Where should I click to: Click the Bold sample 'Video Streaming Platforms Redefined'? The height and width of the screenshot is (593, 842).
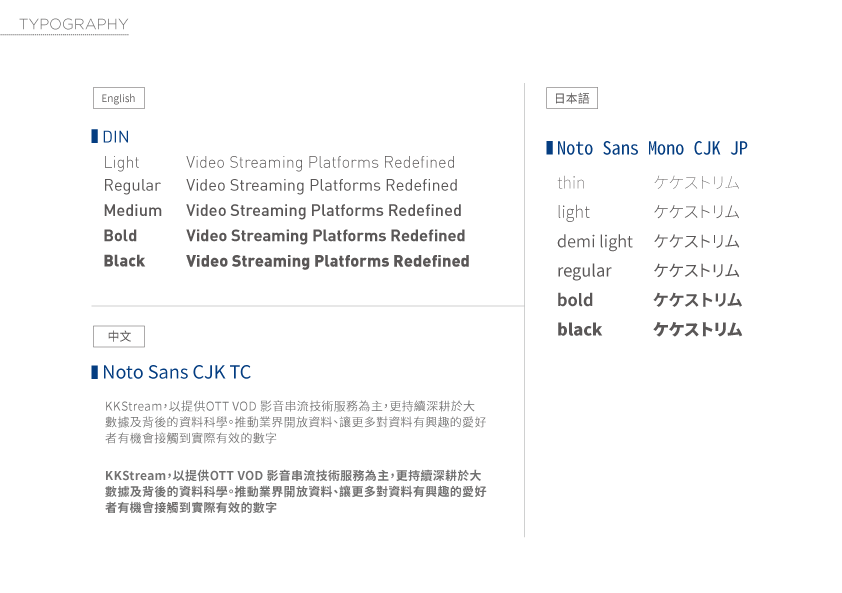325,236
